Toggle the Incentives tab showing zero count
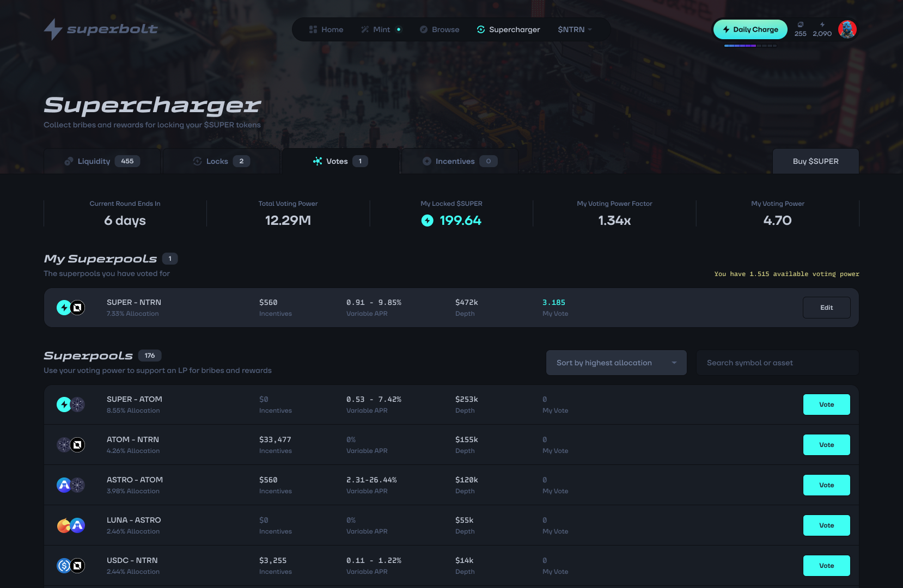903x588 pixels. pos(458,161)
